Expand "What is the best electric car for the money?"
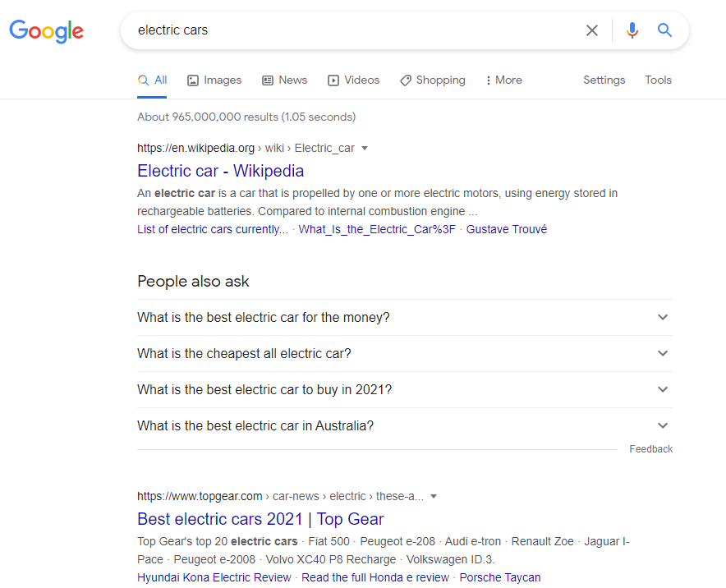The height and width of the screenshot is (588, 726). tap(663, 317)
